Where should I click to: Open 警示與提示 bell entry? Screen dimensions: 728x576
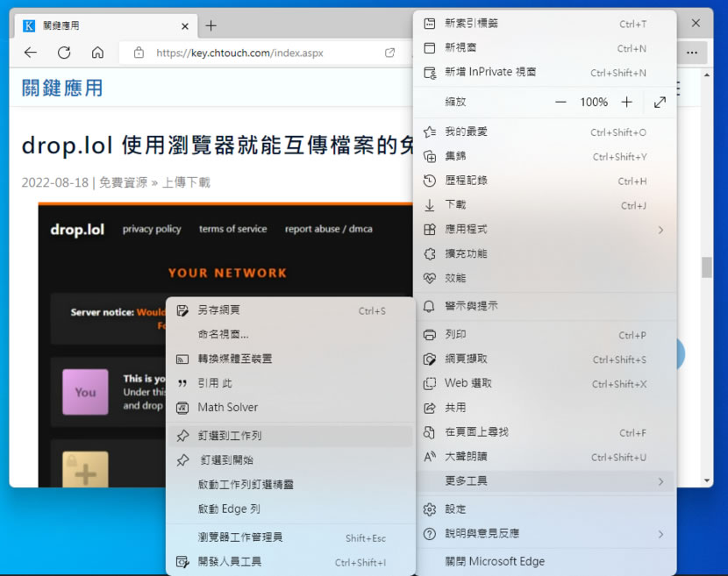(x=545, y=306)
